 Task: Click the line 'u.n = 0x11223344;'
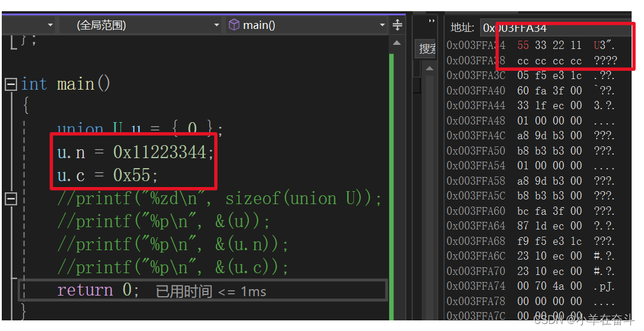pos(136,152)
